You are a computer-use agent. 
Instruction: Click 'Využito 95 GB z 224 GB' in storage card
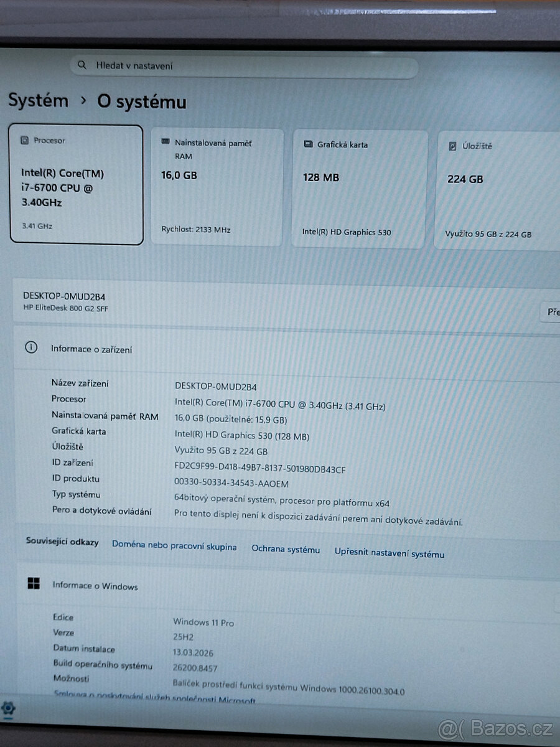tap(488, 235)
